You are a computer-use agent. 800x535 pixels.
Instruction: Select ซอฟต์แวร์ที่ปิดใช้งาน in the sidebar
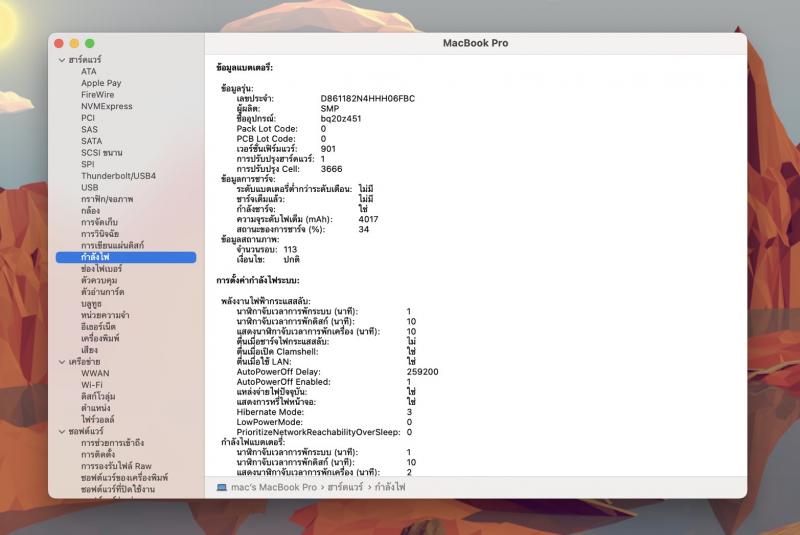(118, 490)
